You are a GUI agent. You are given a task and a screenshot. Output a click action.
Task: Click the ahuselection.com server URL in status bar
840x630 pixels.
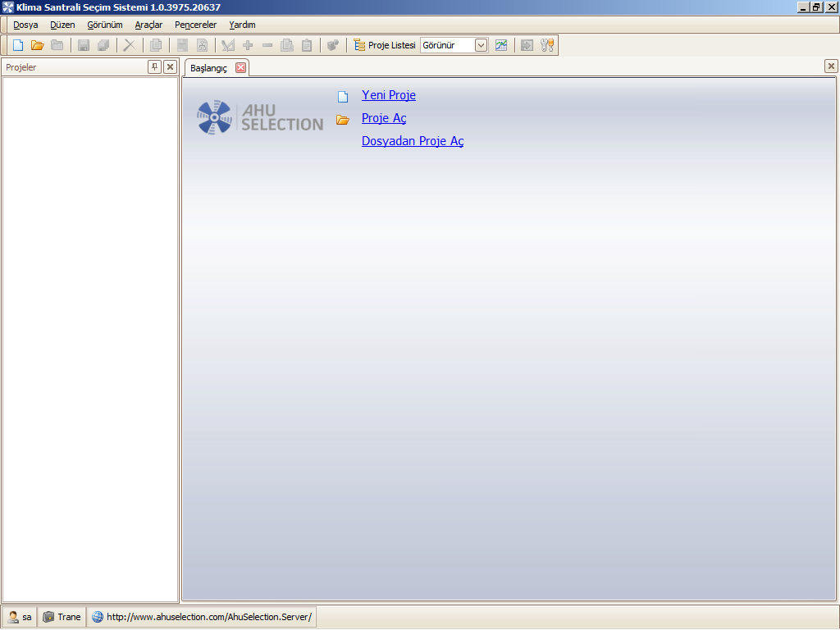(x=202, y=617)
